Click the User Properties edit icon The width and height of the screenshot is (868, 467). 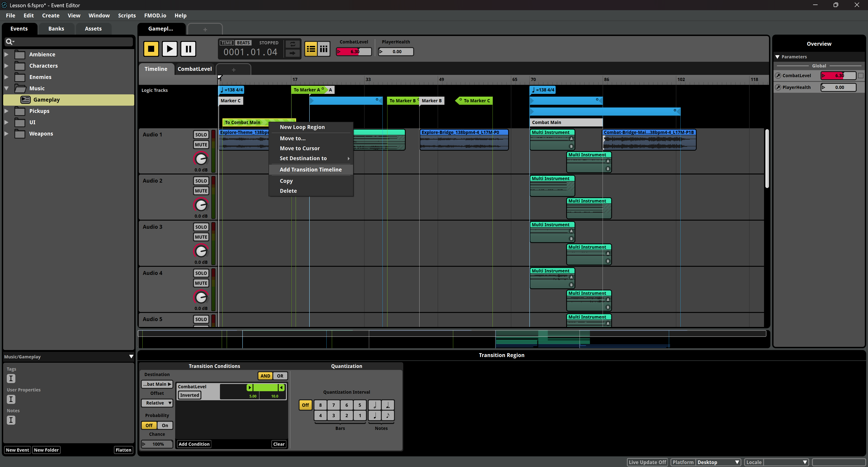11,399
